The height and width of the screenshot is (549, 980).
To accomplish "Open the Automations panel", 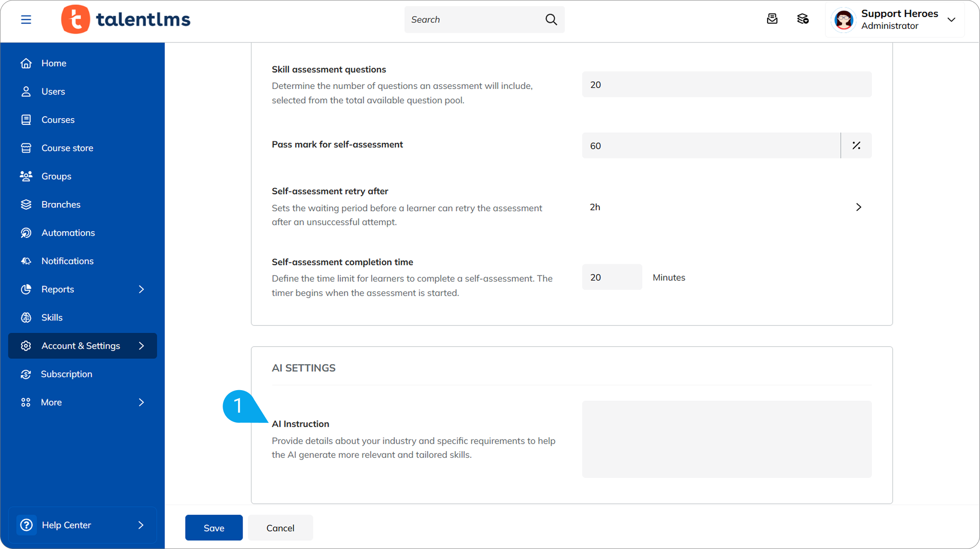I will point(68,233).
